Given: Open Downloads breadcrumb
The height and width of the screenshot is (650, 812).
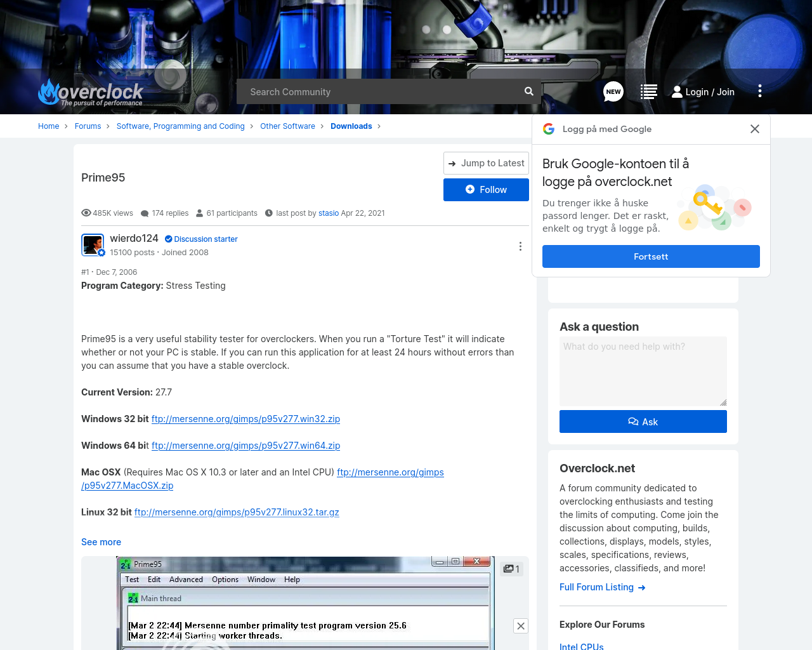Looking at the screenshot, I should [x=351, y=126].
